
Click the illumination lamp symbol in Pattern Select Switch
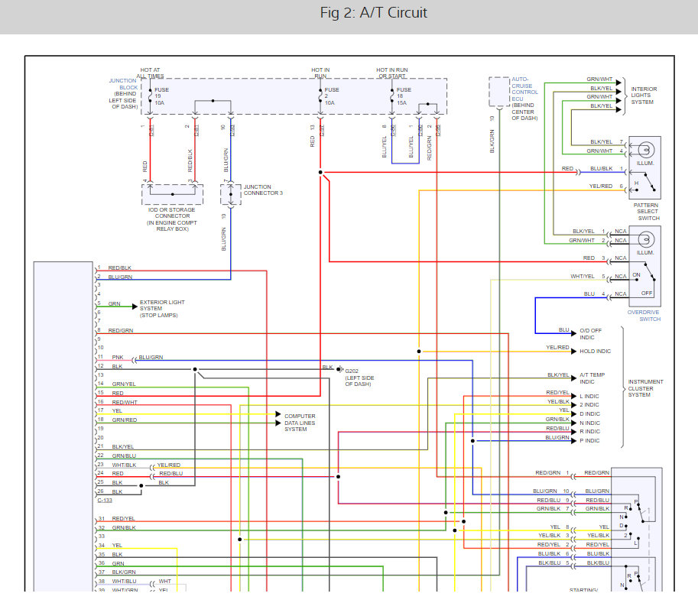tap(646, 150)
